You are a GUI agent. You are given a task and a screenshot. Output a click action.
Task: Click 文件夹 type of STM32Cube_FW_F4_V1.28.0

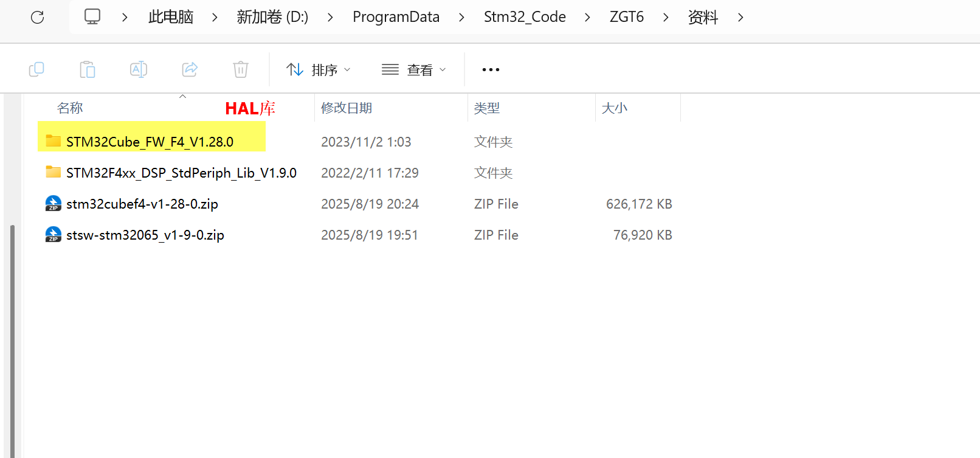click(x=493, y=142)
